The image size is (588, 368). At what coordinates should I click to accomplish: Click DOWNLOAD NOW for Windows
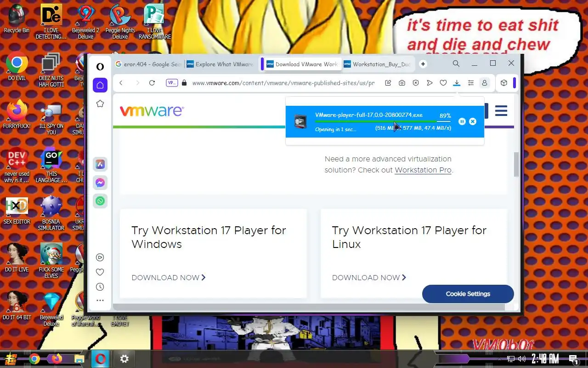pyautogui.click(x=169, y=277)
